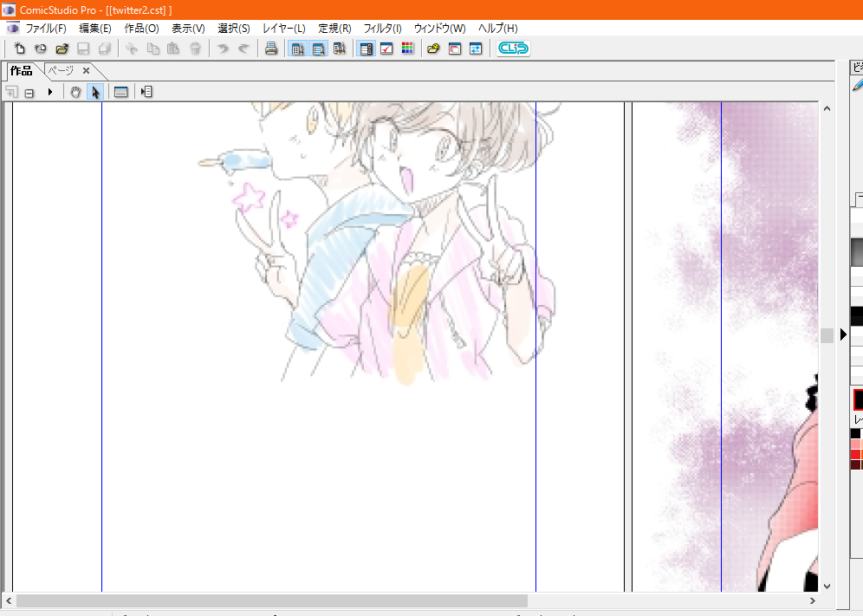863x616 pixels.
Task: Select the hand grab tool
Action: (75, 92)
